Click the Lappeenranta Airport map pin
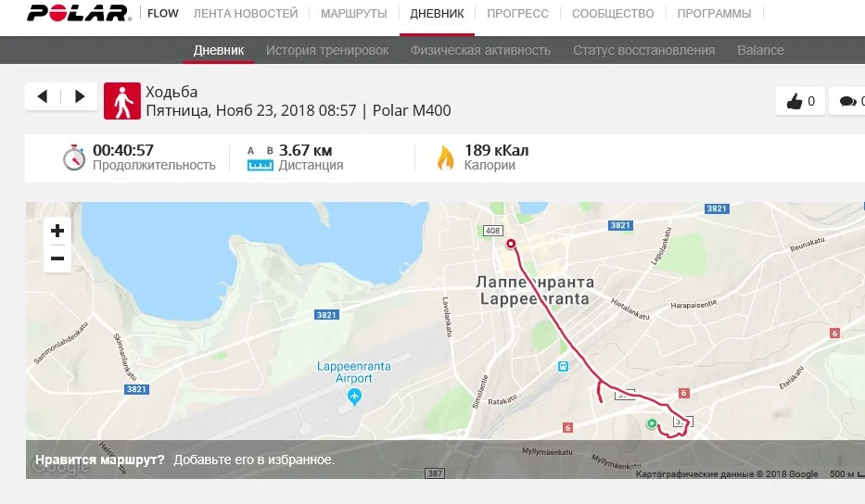Image resolution: width=865 pixels, height=504 pixels. pos(354,397)
